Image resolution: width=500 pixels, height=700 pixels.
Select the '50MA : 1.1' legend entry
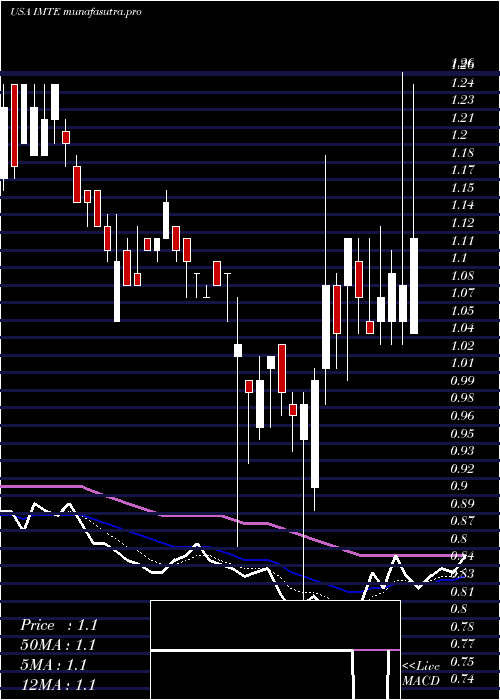pos(58,645)
